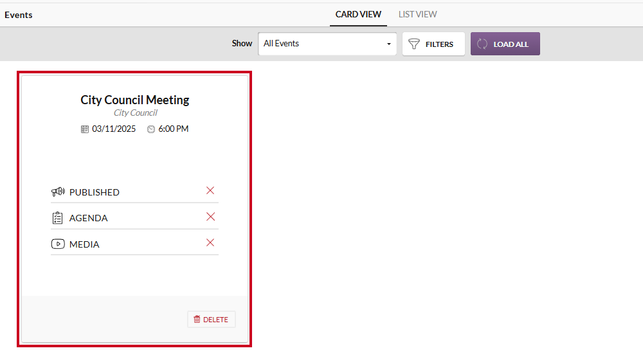
Task: Click the time text 6:00 PM
Action: [174, 129]
